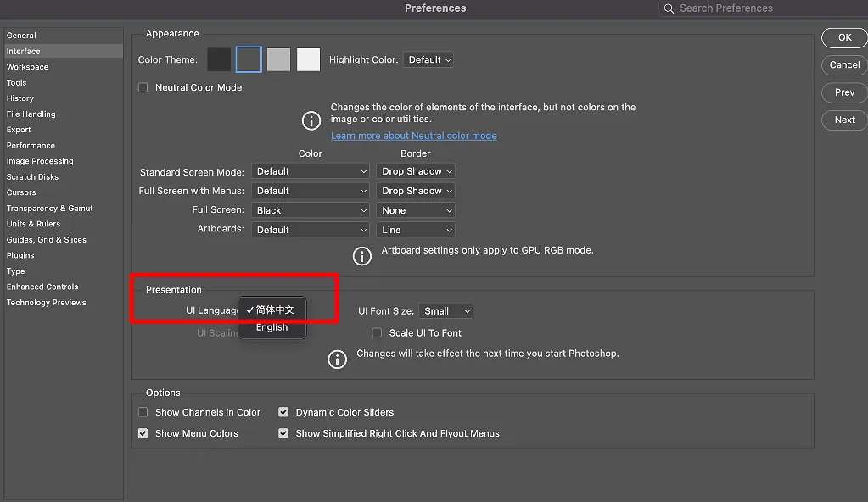Open Full Screen color dropdown showing Black
Viewport: 868px width, 502px height.
(x=310, y=210)
